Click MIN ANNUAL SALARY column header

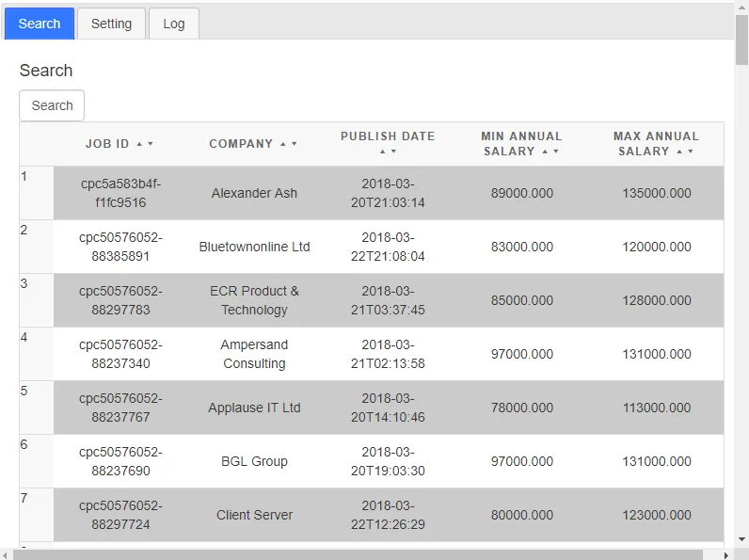pos(522,144)
